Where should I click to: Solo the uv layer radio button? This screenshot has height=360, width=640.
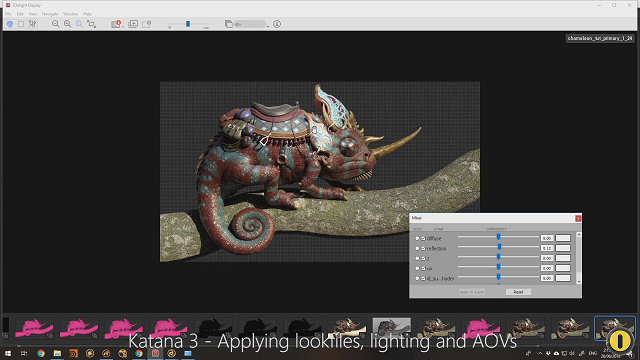[x=417, y=268]
